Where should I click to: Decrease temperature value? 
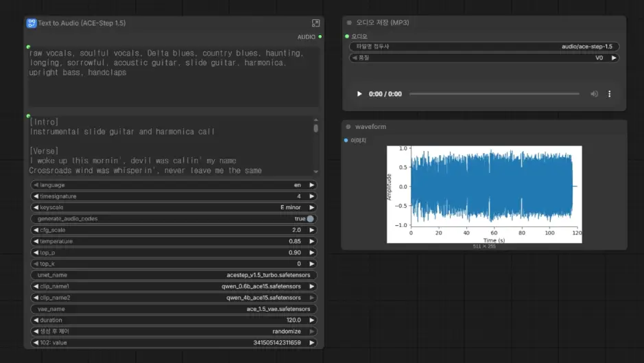pos(36,242)
